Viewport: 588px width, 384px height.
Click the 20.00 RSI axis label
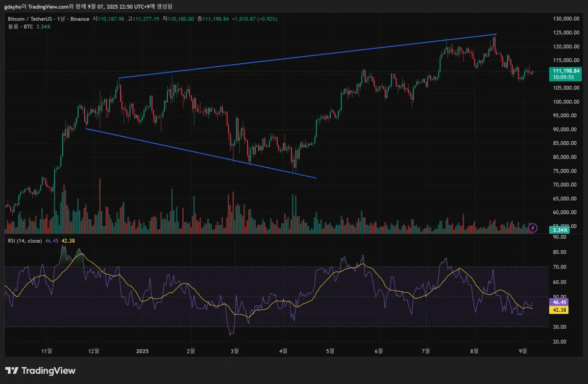pos(559,342)
